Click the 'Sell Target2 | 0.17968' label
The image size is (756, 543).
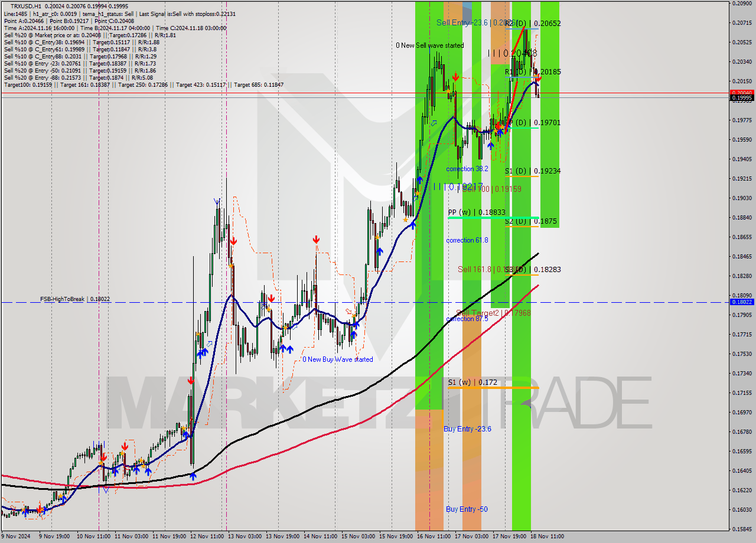[x=494, y=313]
